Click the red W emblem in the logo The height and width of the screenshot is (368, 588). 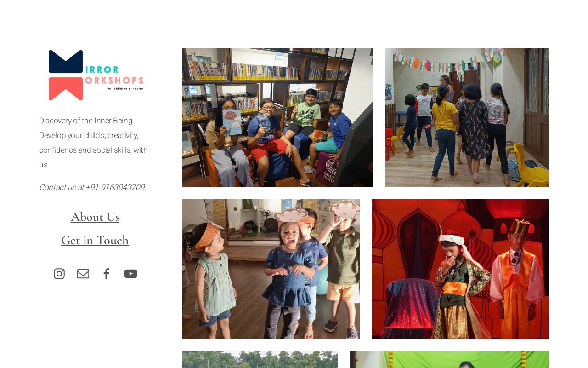[x=66, y=88]
